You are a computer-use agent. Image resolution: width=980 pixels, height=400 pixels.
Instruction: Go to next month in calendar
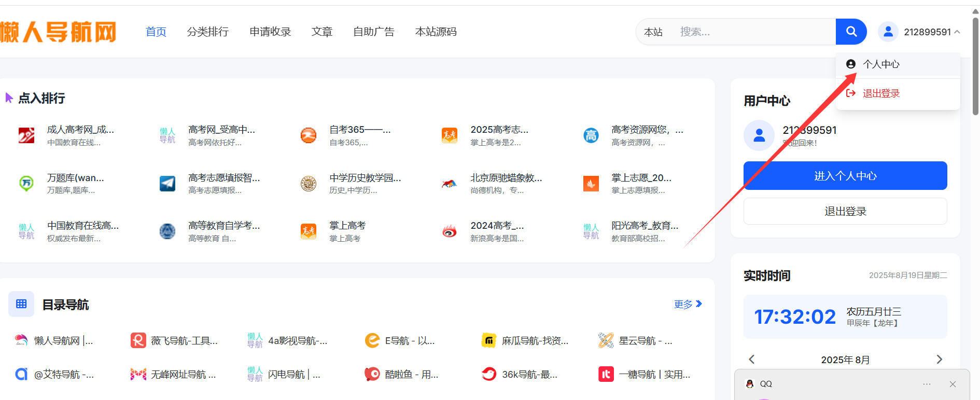(939, 360)
